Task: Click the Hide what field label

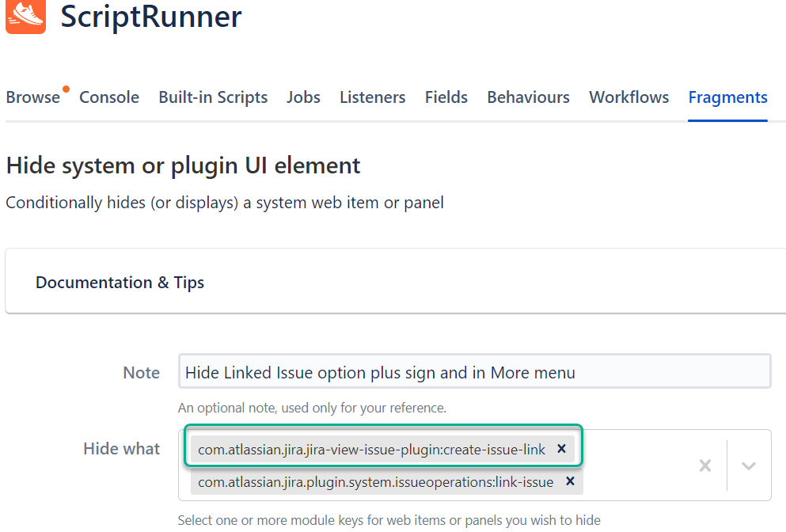Action: [122, 448]
